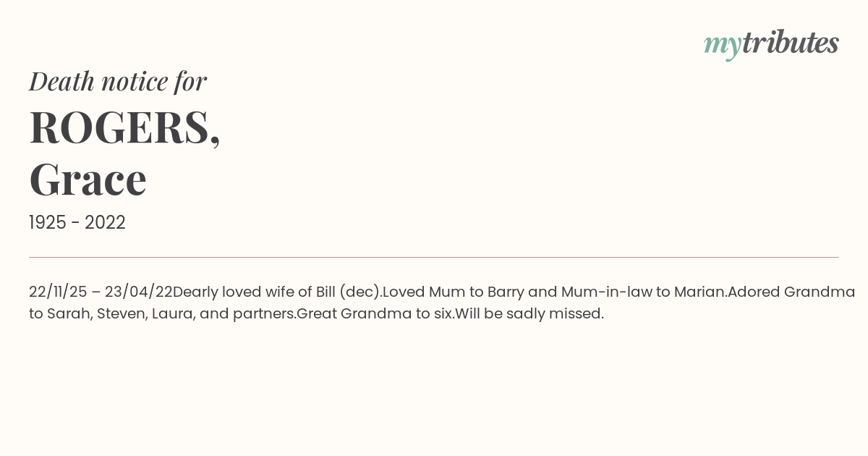868x456 pixels.
Task: Click the horizontal divider line
Action: click(x=434, y=257)
